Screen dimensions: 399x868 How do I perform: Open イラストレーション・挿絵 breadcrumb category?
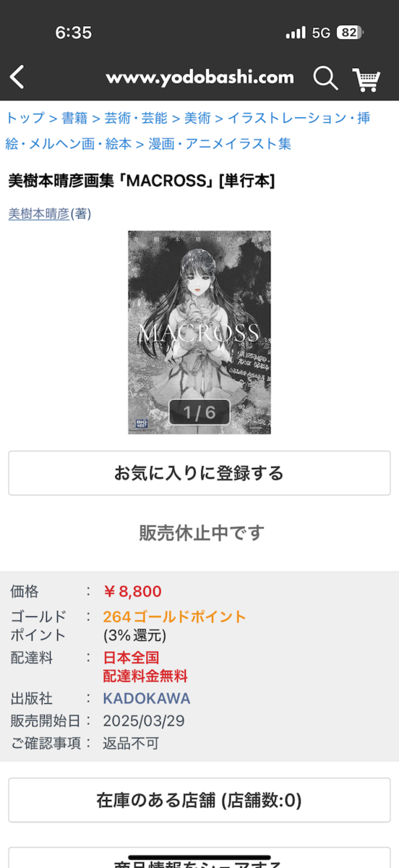tap(188, 131)
